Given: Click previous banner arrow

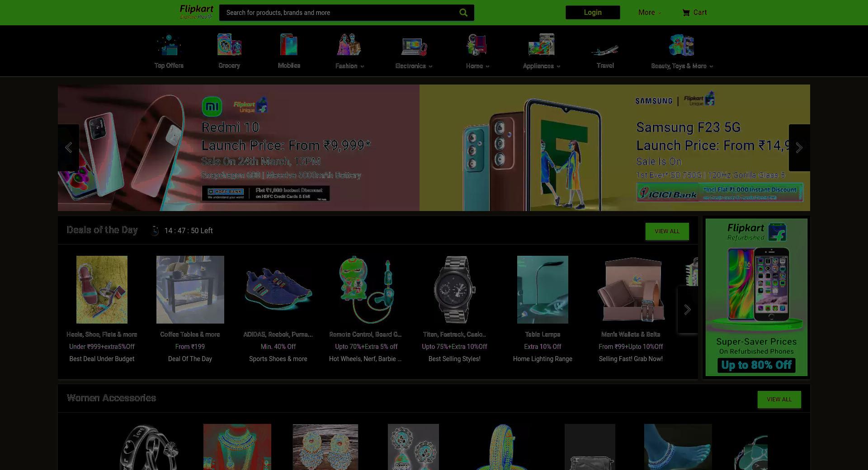Looking at the screenshot, I should pyautogui.click(x=68, y=148).
